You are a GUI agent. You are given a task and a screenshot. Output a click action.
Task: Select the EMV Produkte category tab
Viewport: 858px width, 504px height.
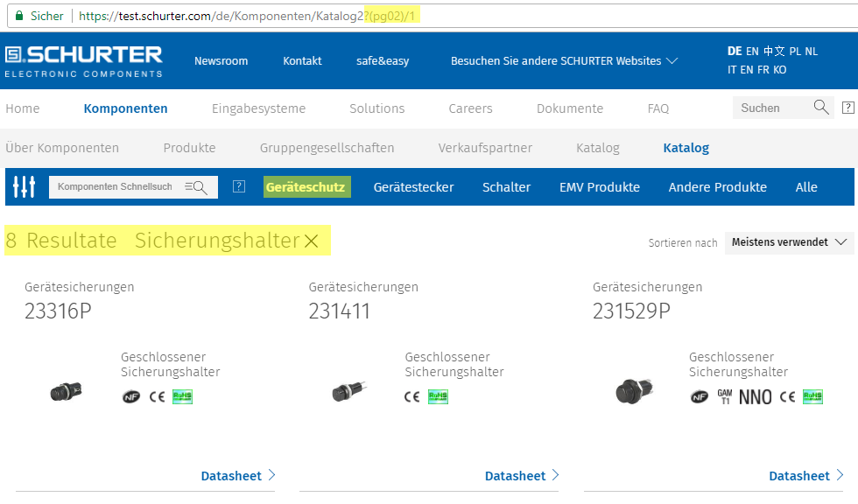[599, 187]
